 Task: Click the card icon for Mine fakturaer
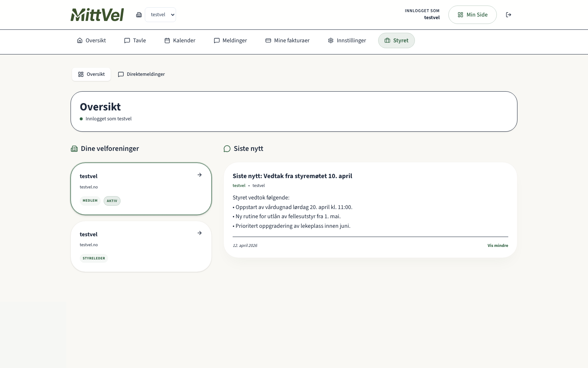(x=268, y=40)
